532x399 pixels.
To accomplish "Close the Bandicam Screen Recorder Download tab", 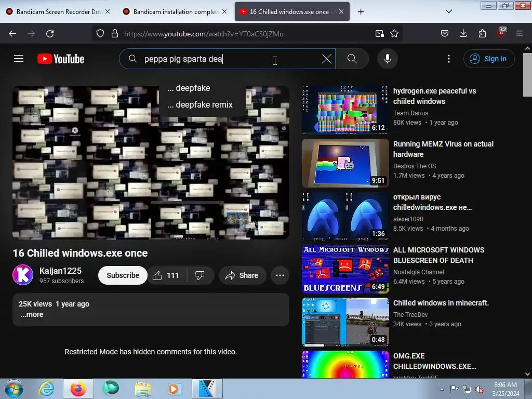I will click(108, 11).
